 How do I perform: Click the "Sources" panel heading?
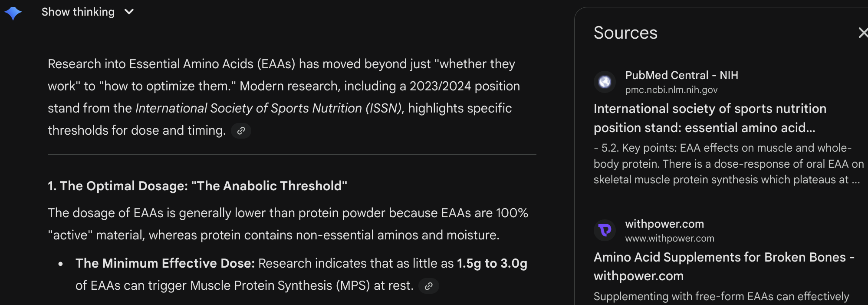coord(625,33)
